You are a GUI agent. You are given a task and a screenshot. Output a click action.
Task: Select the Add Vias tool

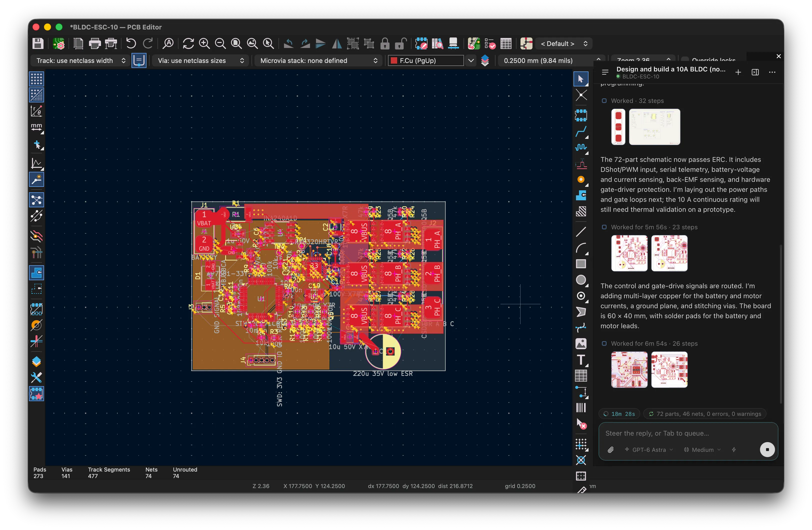pyautogui.click(x=581, y=179)
